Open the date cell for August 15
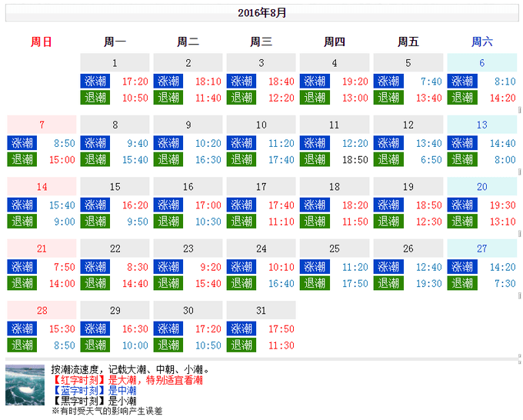This screenshot has height=420, width=523. (x=115, y=187)
